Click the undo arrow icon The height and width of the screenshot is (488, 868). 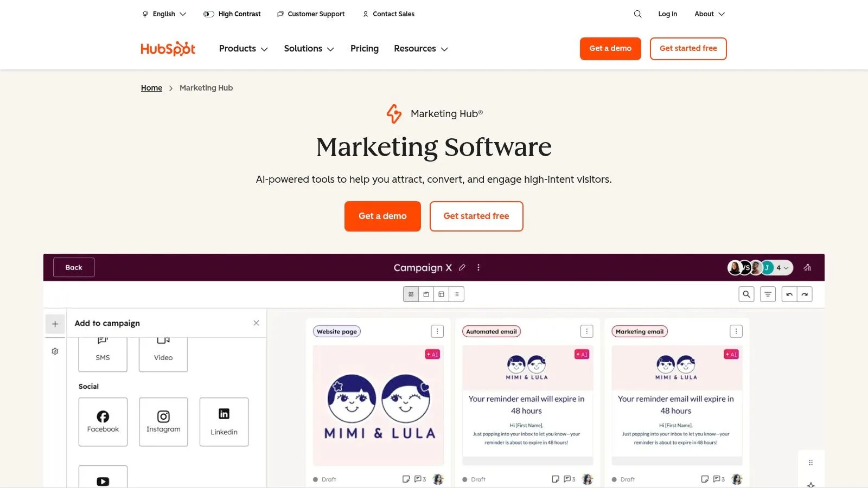click(789, 294)
